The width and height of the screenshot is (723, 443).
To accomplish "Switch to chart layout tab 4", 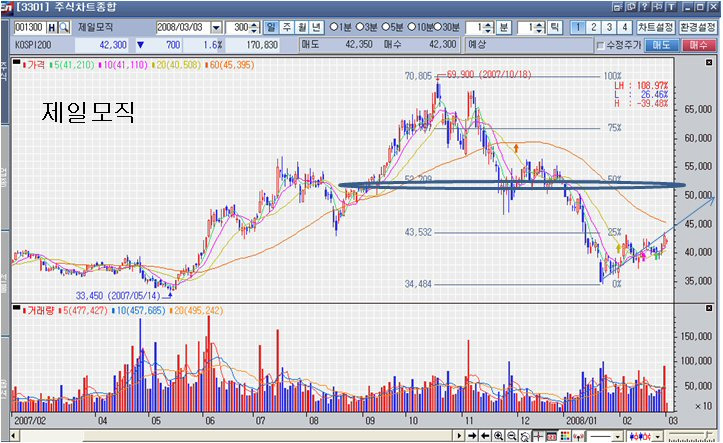I will pos(625,28).
